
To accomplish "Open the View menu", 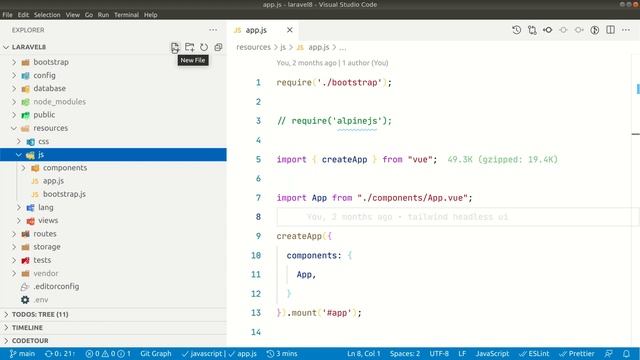I will click(x=73, y=15).
